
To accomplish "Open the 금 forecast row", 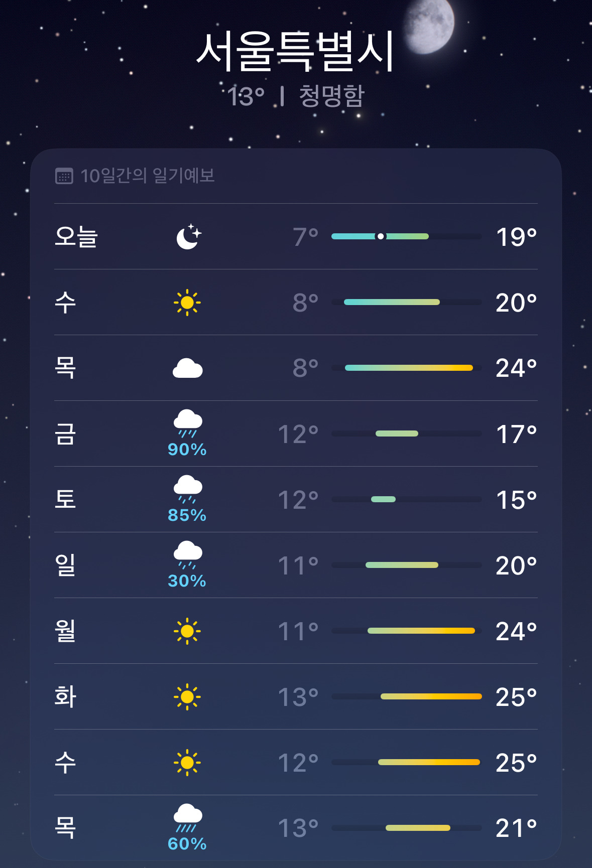I will [296, 433].
